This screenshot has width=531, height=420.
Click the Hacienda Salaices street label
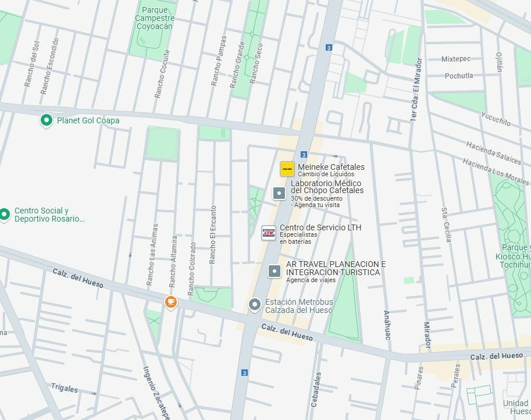click(x=494, y=153)
